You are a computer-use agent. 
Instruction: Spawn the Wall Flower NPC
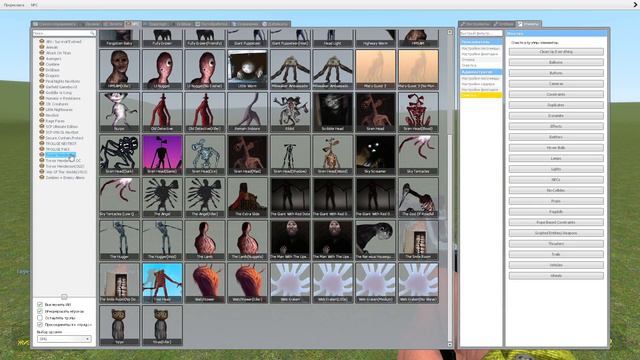pyautogui.click(x=205, y=283)
